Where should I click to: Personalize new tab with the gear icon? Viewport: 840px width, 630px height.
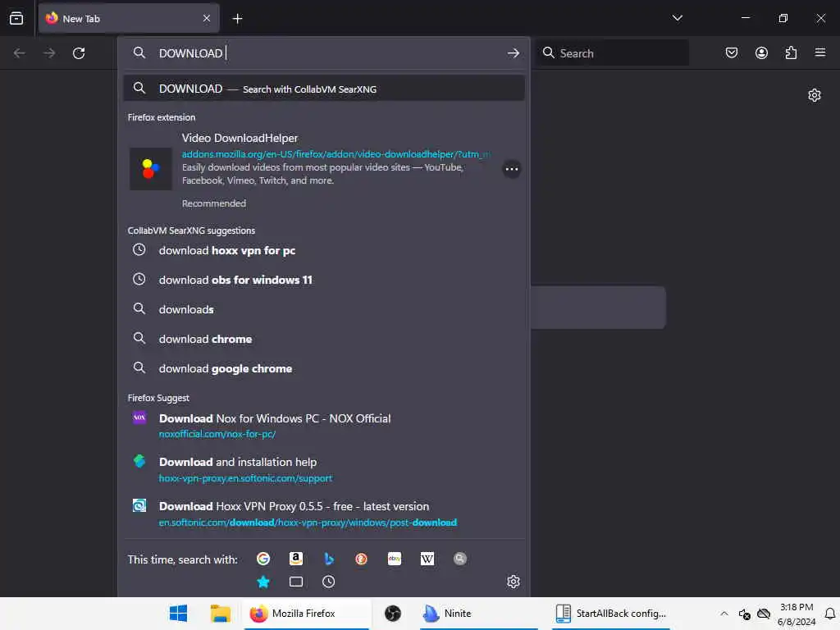(815, 95)
